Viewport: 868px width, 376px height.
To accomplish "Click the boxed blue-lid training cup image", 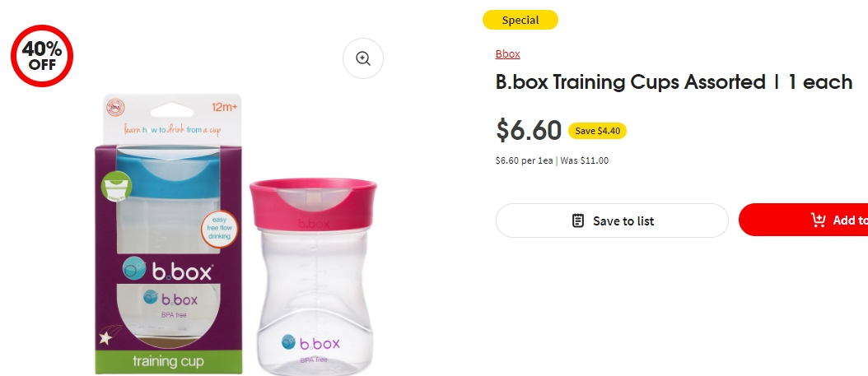I will [169, 235].
